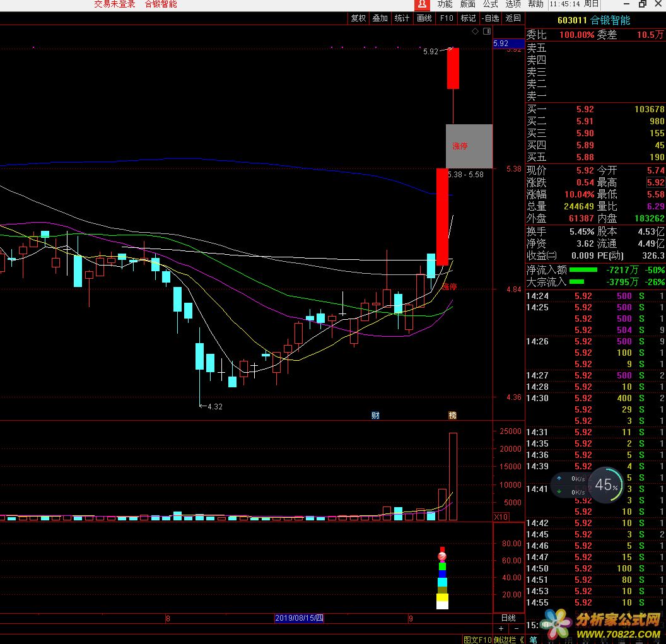The width and height of the screenshot is (666, 644).
Task: Click the 换手 value 5.45%
Action: coord(582,232)
